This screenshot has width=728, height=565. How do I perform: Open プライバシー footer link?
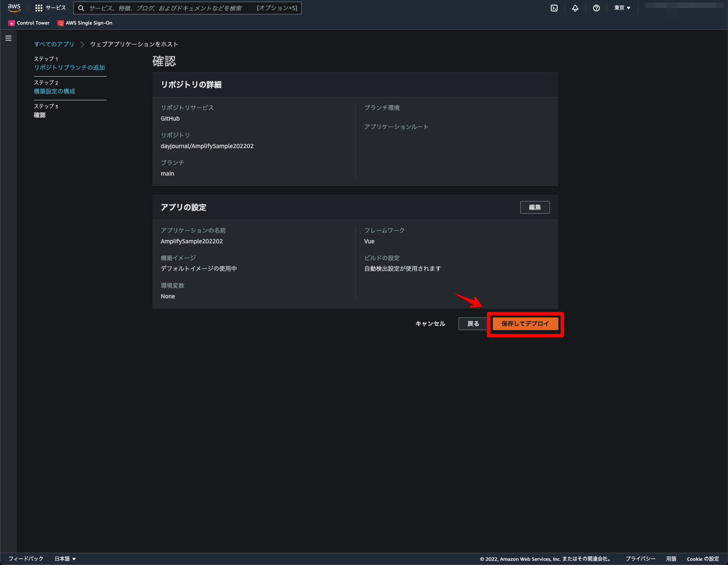(640, 559)
